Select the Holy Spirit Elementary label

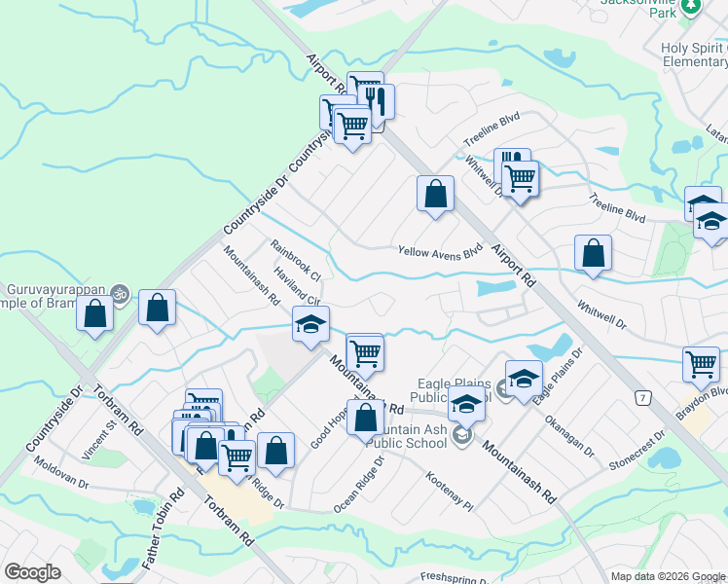(694, 55)
